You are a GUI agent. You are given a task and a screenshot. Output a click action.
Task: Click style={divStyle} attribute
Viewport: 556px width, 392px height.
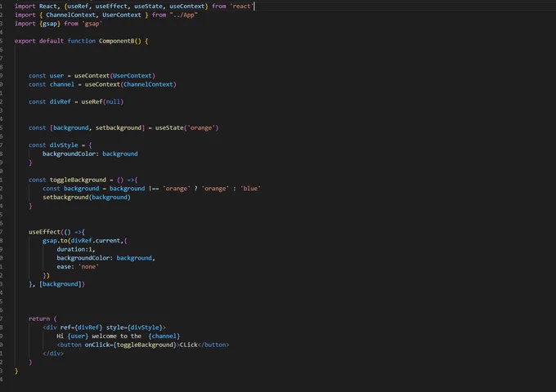[x=134, y=327]
